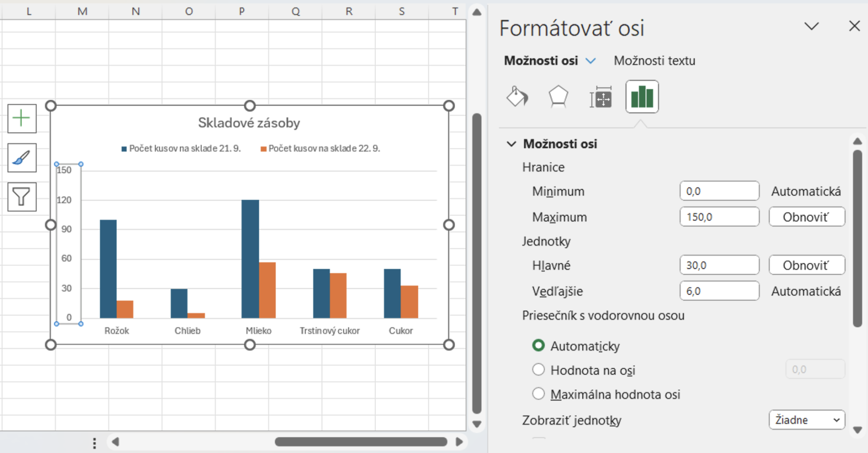Click the Mlieko category label
The width and height of the screenshot is (868, 453).
pos(259,330)
